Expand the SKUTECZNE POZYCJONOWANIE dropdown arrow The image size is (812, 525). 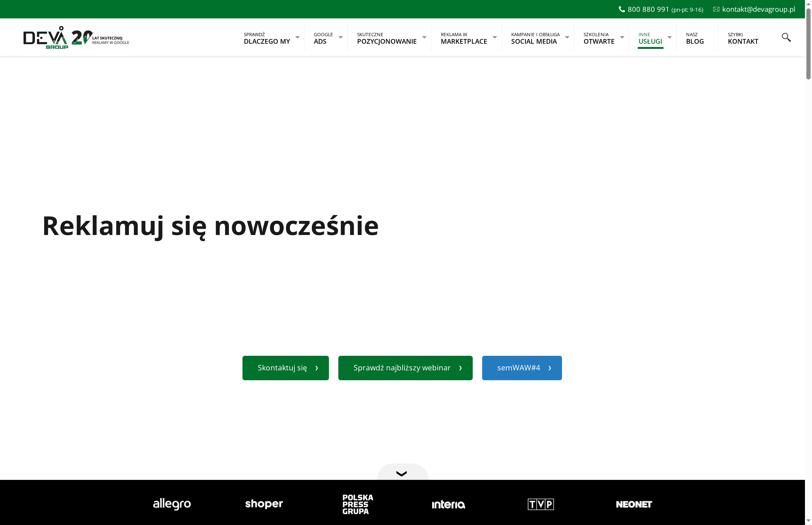pyautogui.click(x=424, y=37)
